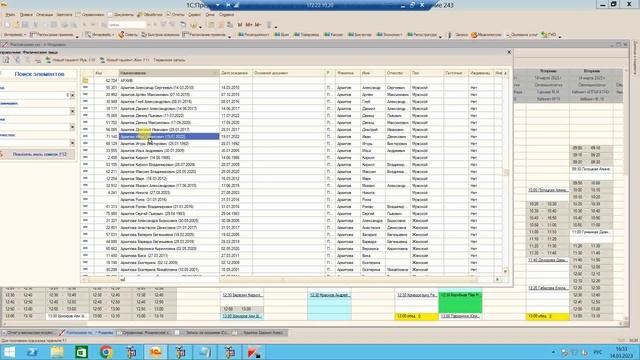The width and height of the screenshot is (640, 360).
Task: Select the highlighted row dated 19.01.2022
Action: click(x=292, y=136)
